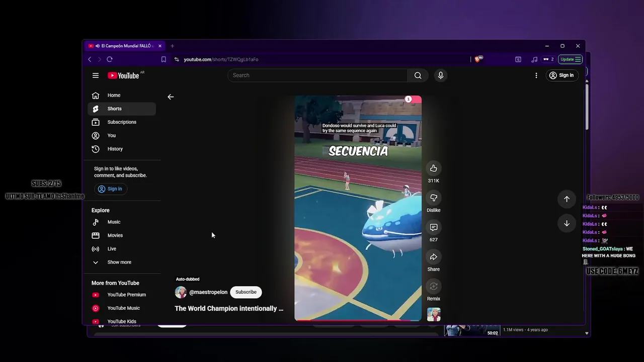
Task: Go to the next short with down arrow
Action: 567,223
